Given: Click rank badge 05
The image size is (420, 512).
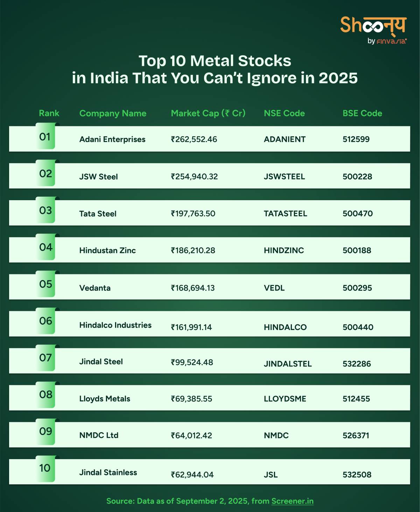Looking at the screenshot, I should (x=45, y=284).
